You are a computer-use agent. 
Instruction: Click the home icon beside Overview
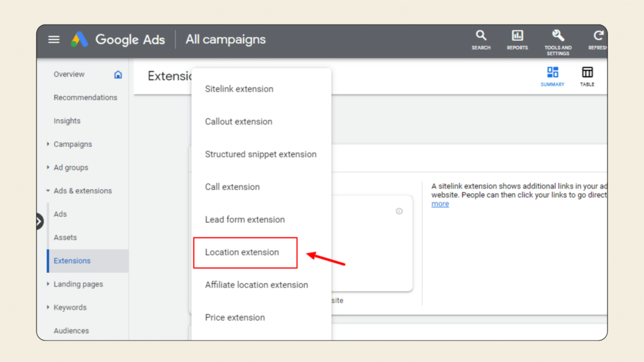click(x=118, y=74)
